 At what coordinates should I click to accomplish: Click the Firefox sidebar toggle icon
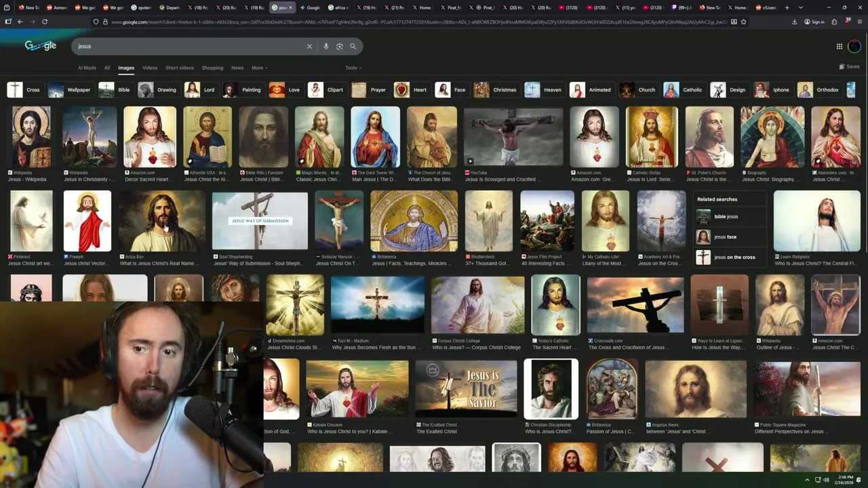coord(8,22)
